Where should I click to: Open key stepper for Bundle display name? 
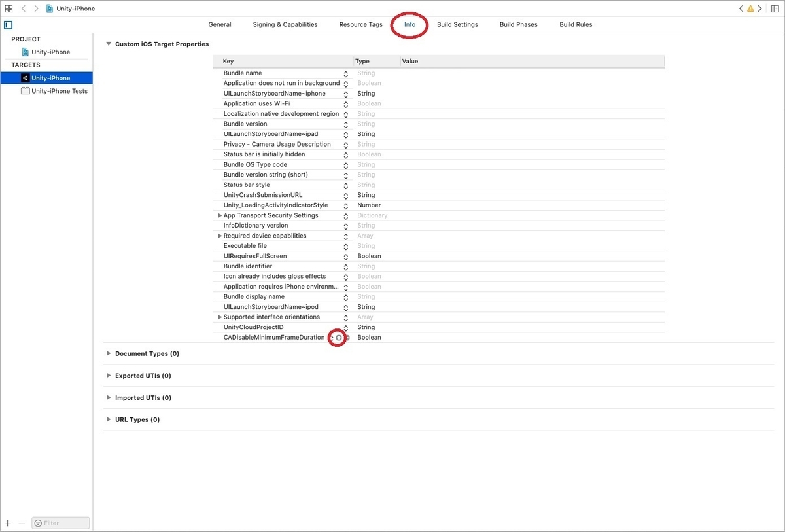click(x=346, y=296)
